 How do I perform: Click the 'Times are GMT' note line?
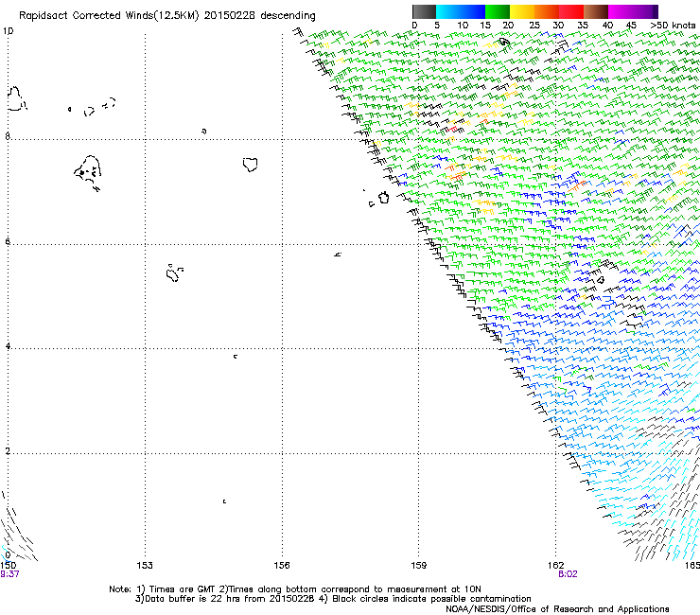pos(295,589)
